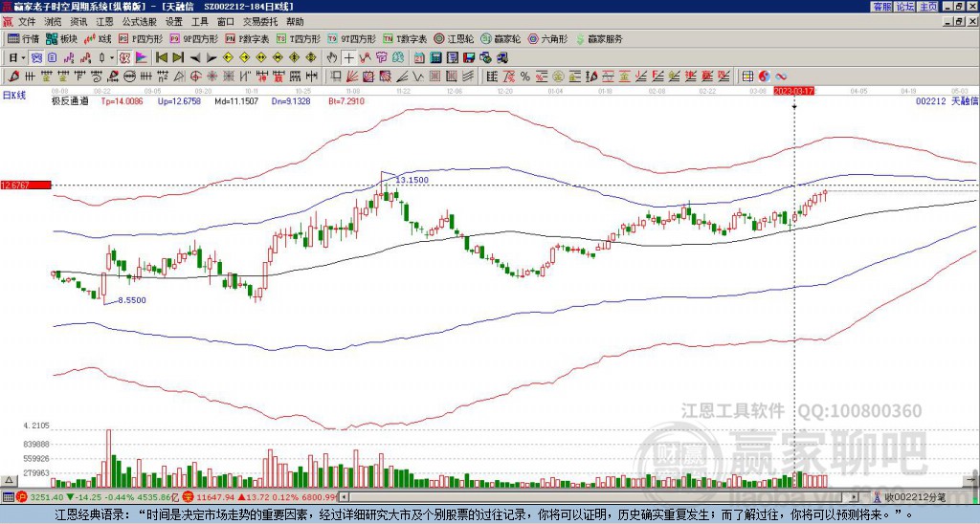Open the 六角形 hexagon tool
980x524 pixels.
click(548, 38)
